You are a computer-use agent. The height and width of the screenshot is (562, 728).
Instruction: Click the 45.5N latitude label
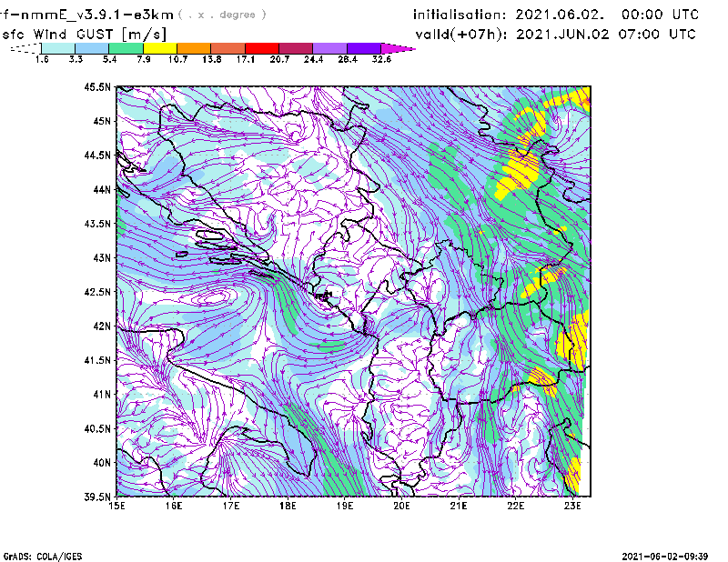click(97, 86)
